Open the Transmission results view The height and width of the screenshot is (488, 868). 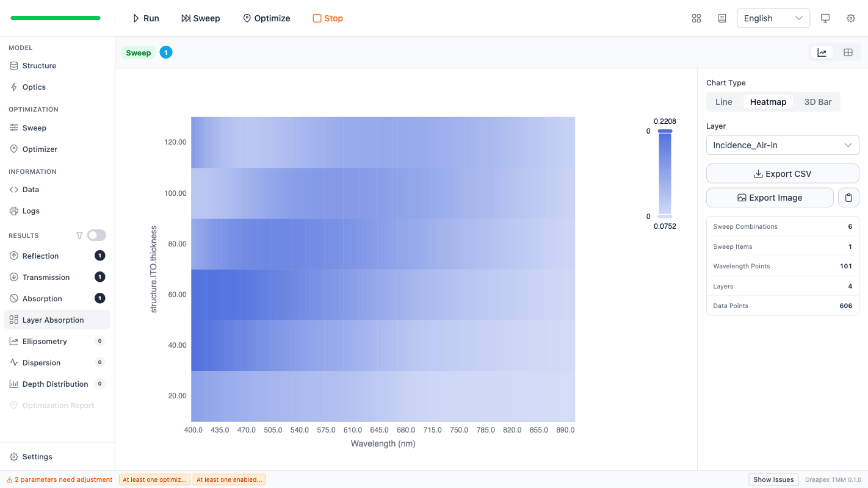[x=45, y=277]
